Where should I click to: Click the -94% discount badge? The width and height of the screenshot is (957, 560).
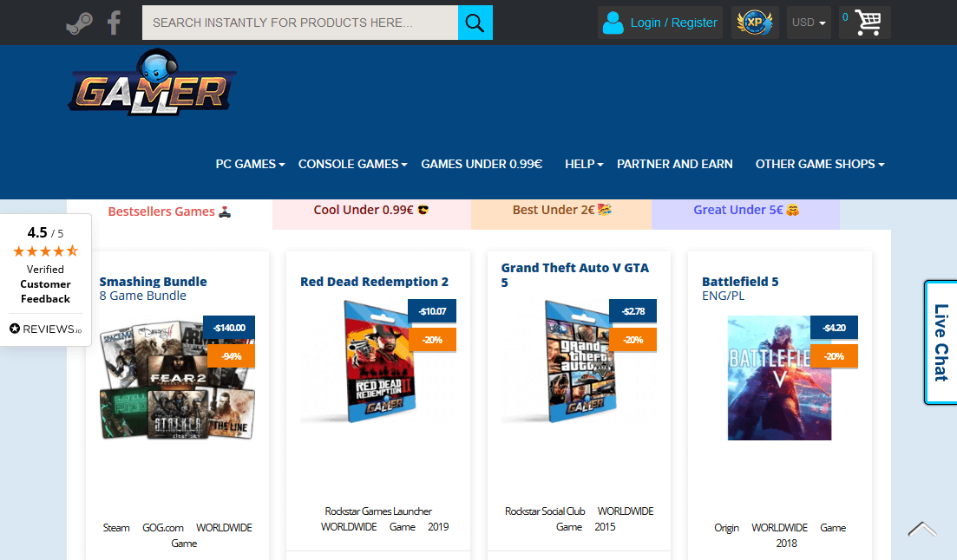(232, 356)
